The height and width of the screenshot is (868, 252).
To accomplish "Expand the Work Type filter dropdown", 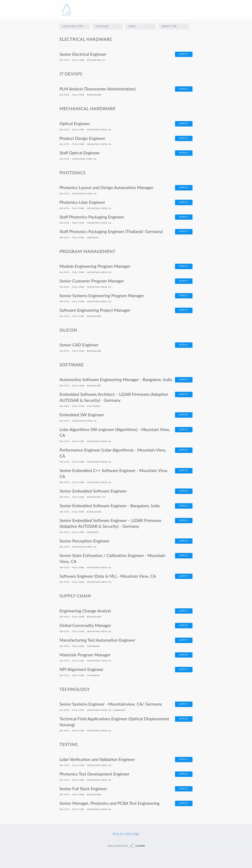I will coord(174,26).
